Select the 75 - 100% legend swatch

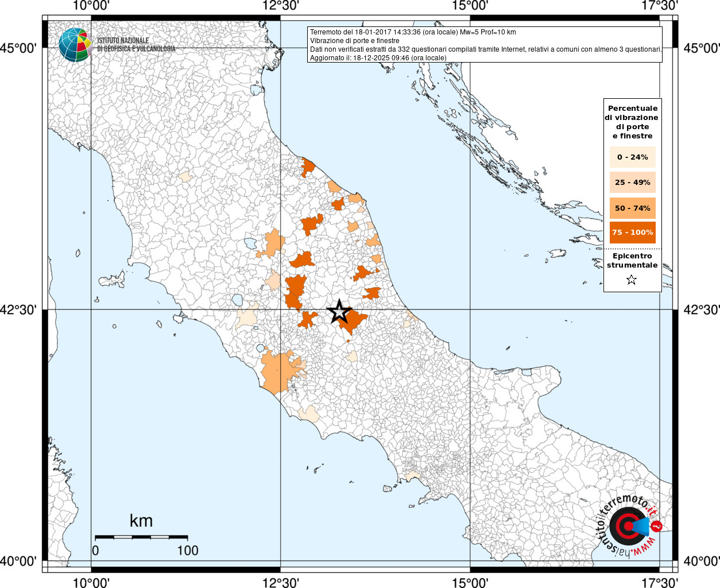(632, 233)
